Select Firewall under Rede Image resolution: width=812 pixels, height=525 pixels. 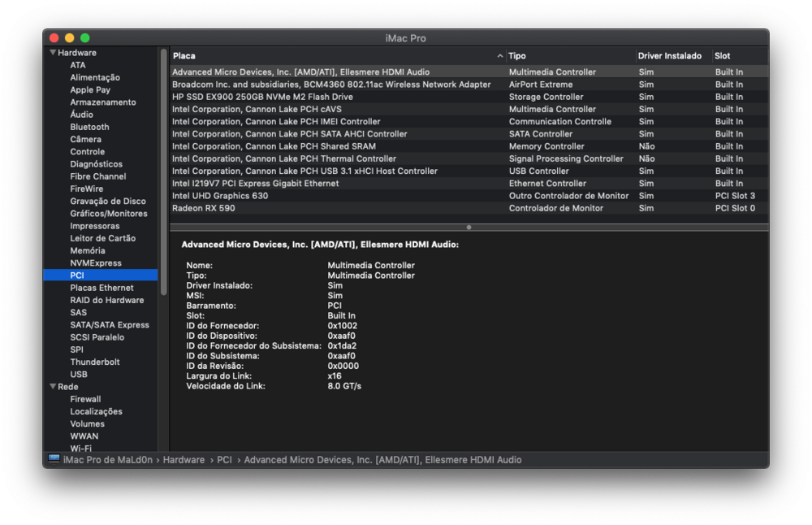pyautogui.click(x=85, y=399)
